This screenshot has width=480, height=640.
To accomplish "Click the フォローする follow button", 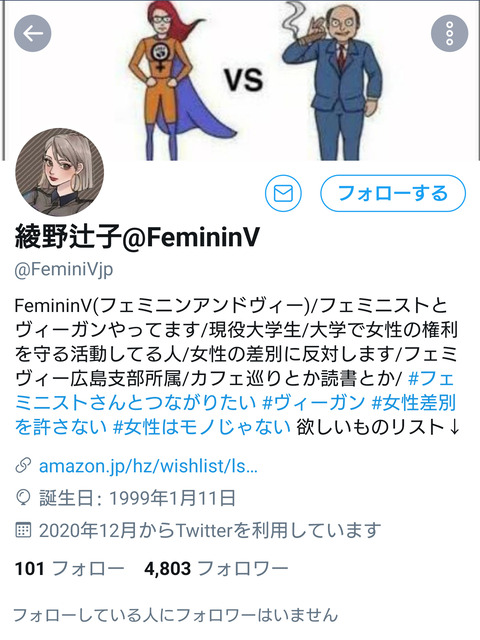I will (x=393, y=193).
